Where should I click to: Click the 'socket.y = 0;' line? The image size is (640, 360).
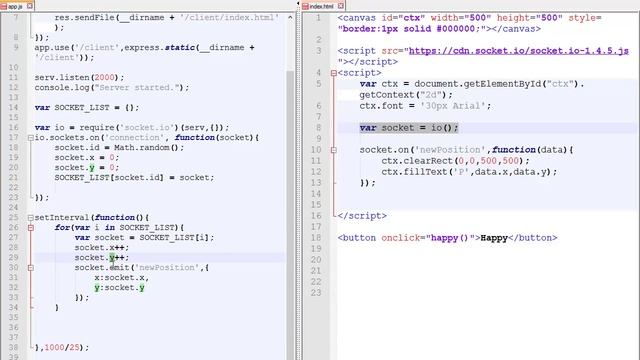coord(87,168)
